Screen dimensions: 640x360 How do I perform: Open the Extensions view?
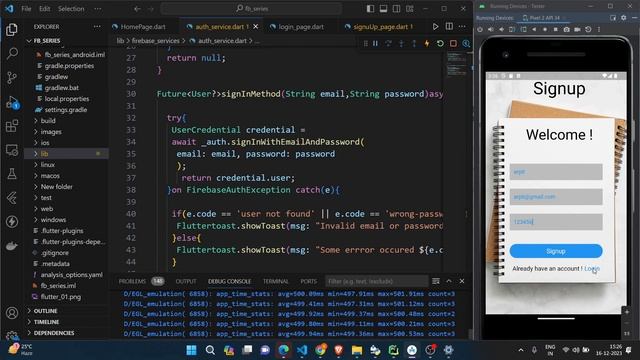tap(12, 126)
